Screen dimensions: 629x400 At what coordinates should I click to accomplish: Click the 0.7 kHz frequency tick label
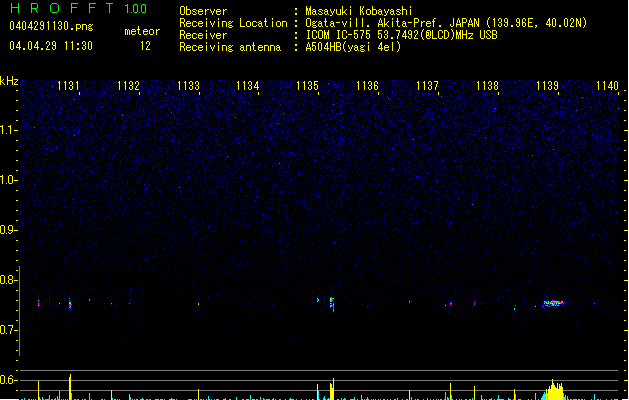pyautogui.click(x=9, y=330)
